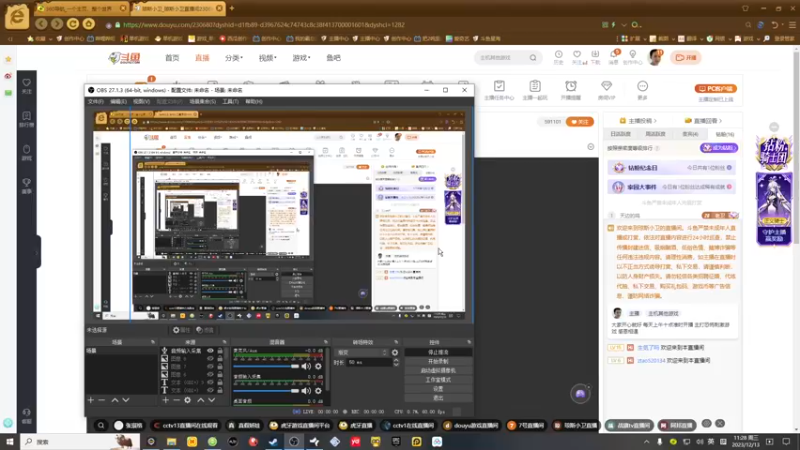800x450 pixels.
Task: Move the scene down with the Scenes down arrow
Action: [x=126, y=401]
